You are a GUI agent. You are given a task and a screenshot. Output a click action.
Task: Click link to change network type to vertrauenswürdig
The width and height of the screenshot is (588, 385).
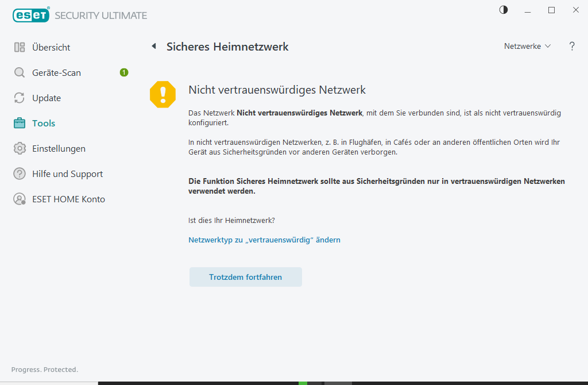(x=264, y=240)
